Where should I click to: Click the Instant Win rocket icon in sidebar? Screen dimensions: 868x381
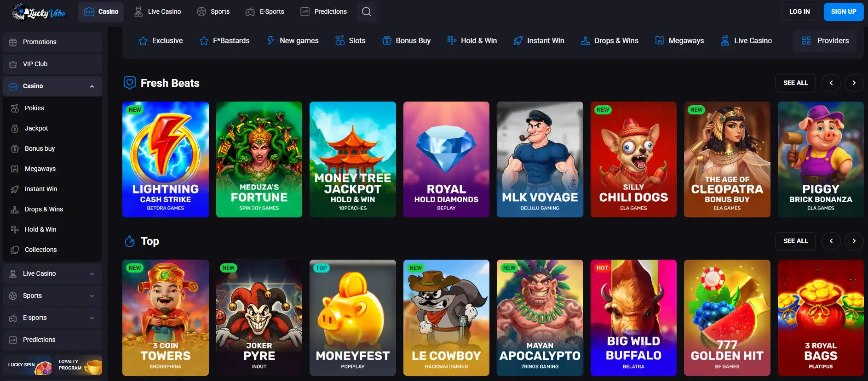click(15, 189)
